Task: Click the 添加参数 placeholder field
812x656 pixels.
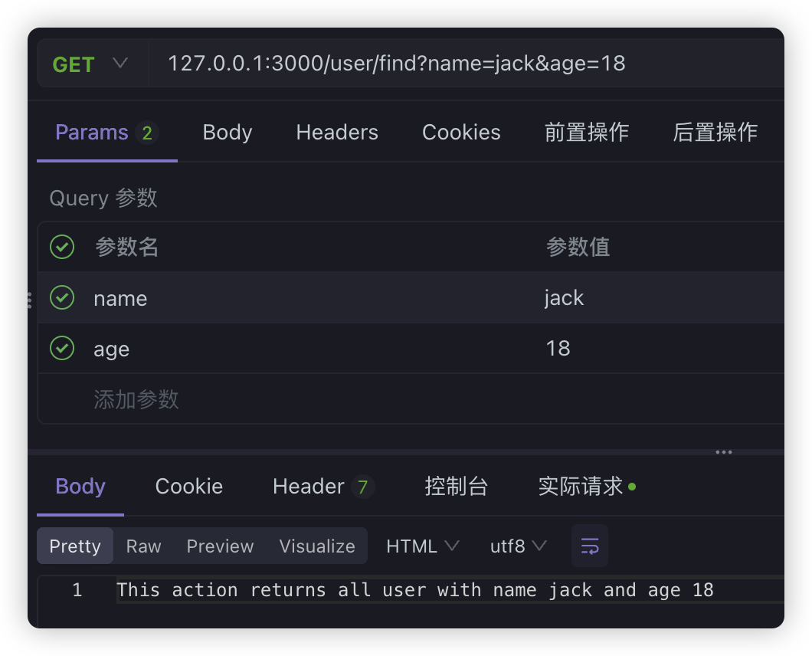Action: 136,399
